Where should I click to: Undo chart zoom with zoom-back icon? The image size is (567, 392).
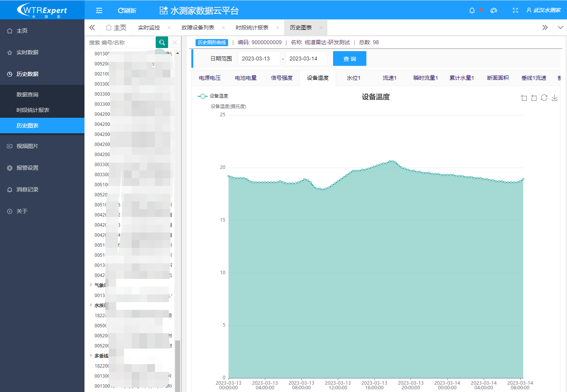pos(534,98)
